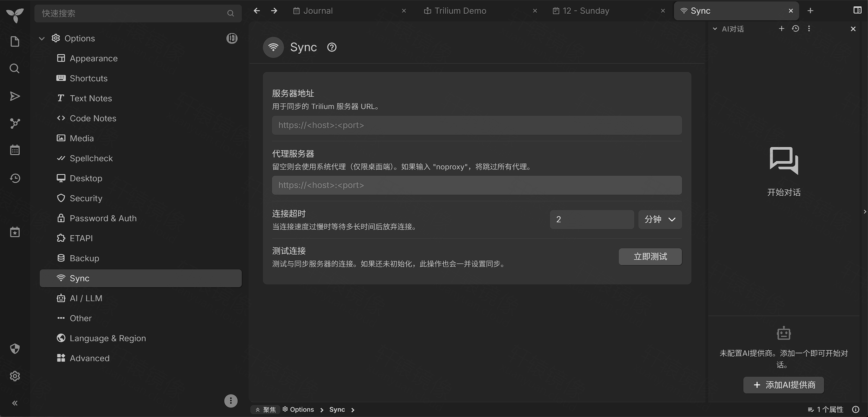Collapse the AI对话 panel chevron

(715, 29)
